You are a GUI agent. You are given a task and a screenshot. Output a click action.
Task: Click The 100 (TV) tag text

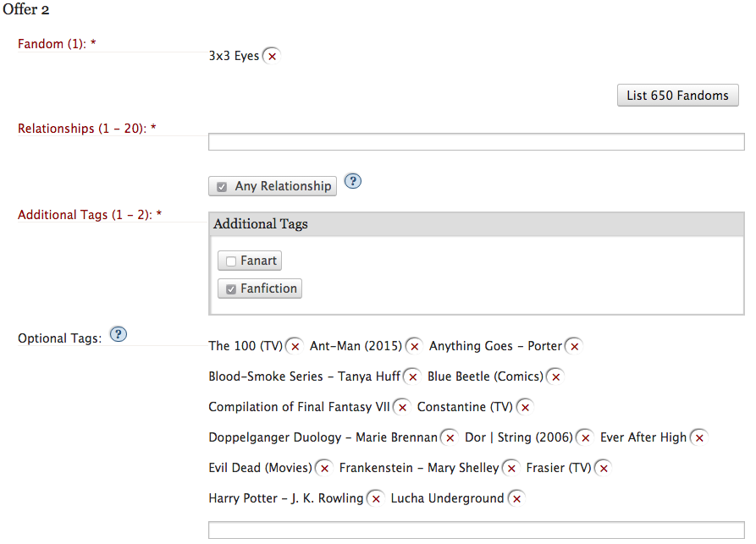pyautogui.click(x=246, y=346)
